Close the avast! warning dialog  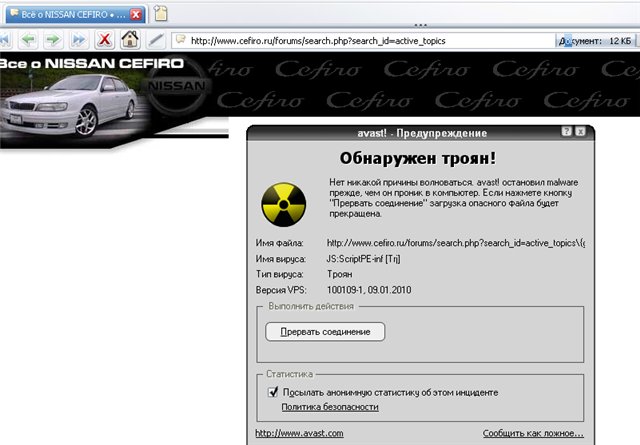(580, 131)
